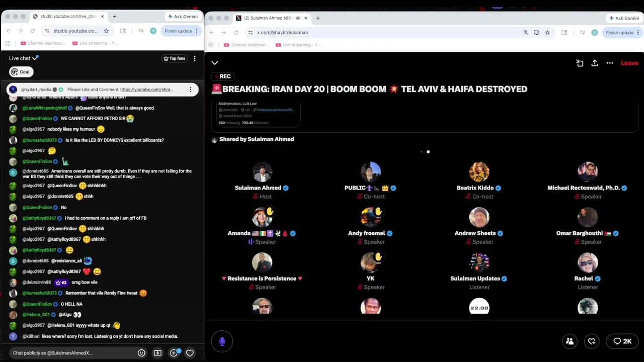Viewport: 644px width, 362px height.
Task: Open a new tab in the X window
Action: 317,18
